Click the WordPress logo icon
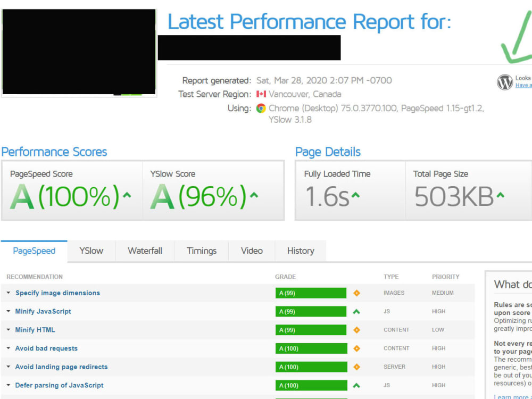This screenshot has width=532, height=399. point(505,82)
